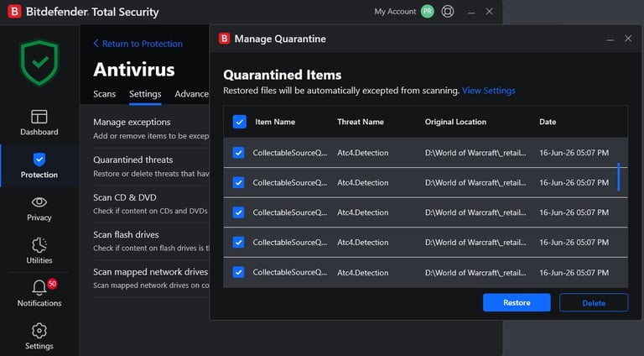Close the Manage Quarantine window

click(628, 39)
